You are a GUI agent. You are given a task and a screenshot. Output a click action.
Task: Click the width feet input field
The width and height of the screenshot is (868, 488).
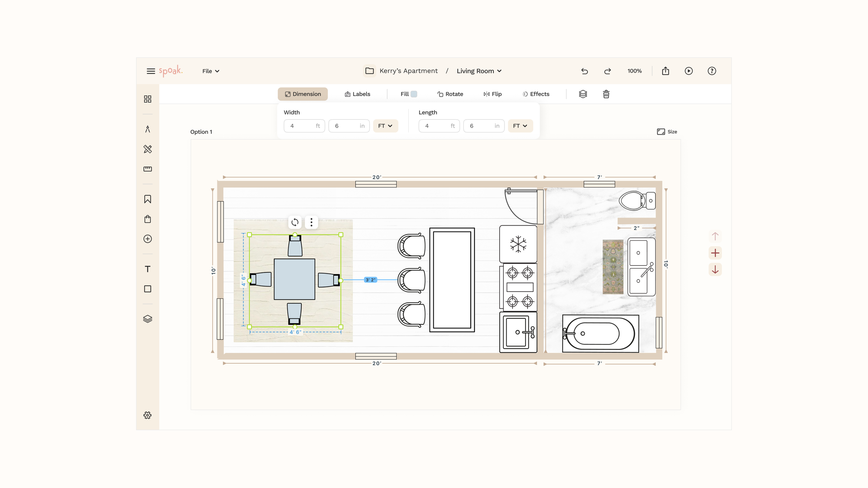click(x=304, y=126)
